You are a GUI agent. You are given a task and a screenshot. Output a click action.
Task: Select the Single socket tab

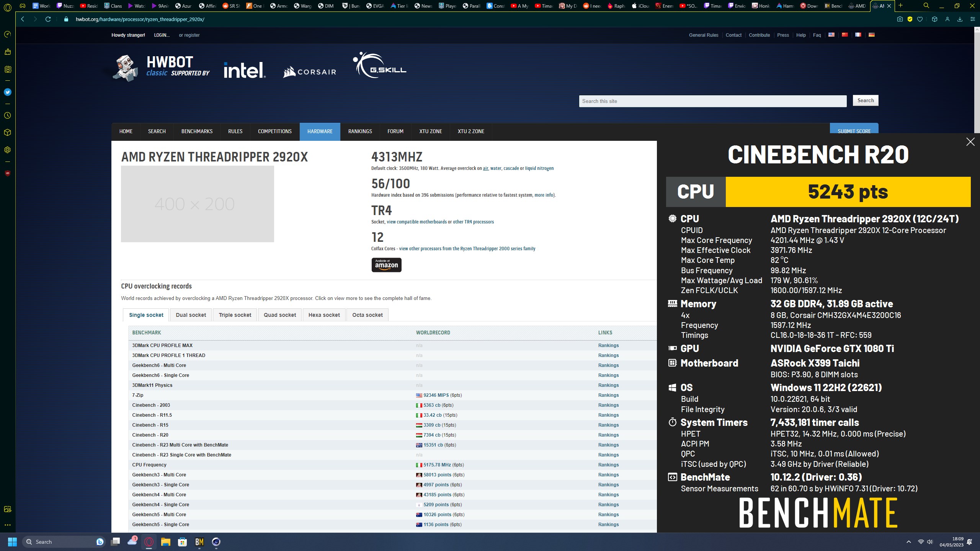coord(146,315)
